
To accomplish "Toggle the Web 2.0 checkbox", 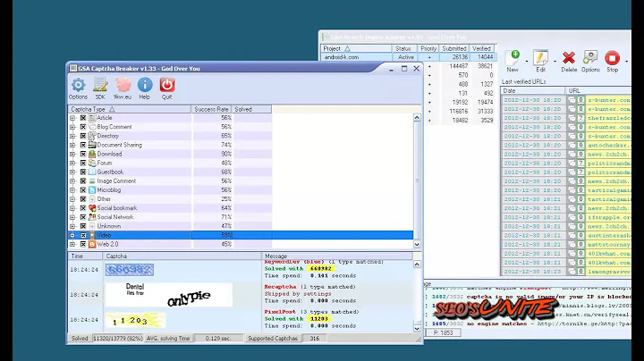I will tap(83, 244).
